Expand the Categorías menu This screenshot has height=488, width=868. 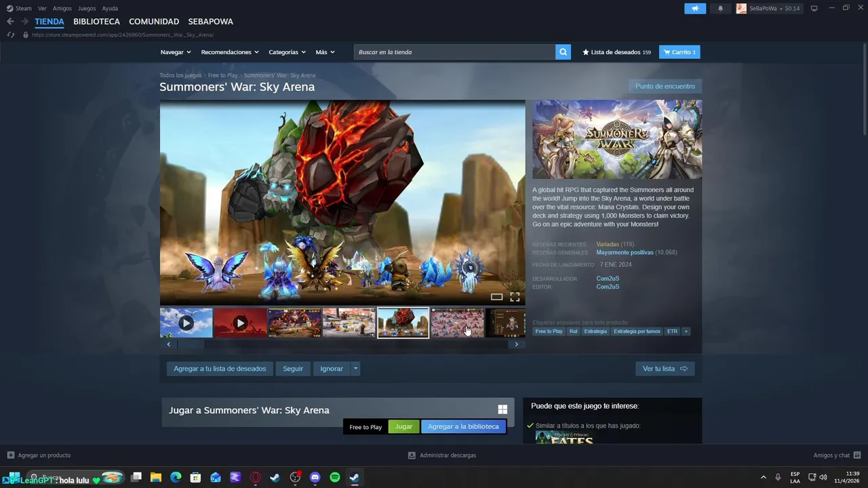(287, 52)
